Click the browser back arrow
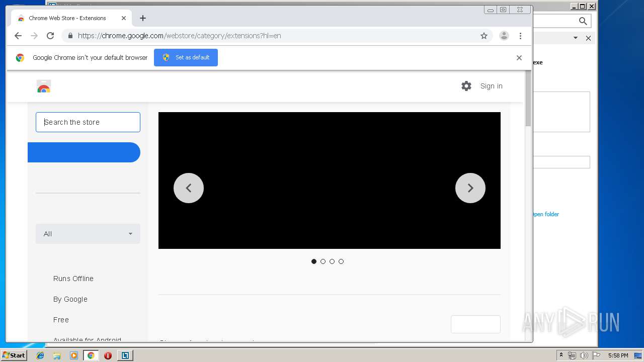The width and height of the screenshot is (644, 362). pos(18,36)
